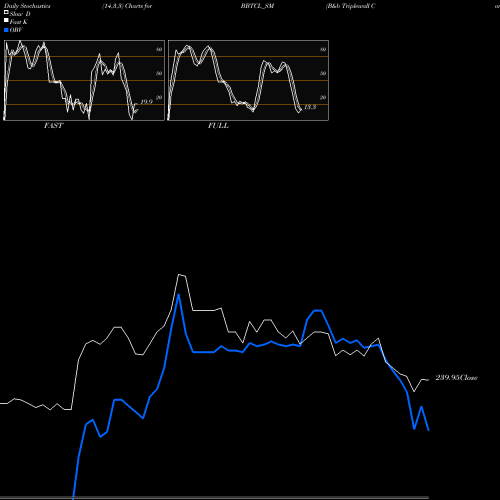Click the 50 level label in FULL chart
The image size is (500, 500).
coord(323,73)
